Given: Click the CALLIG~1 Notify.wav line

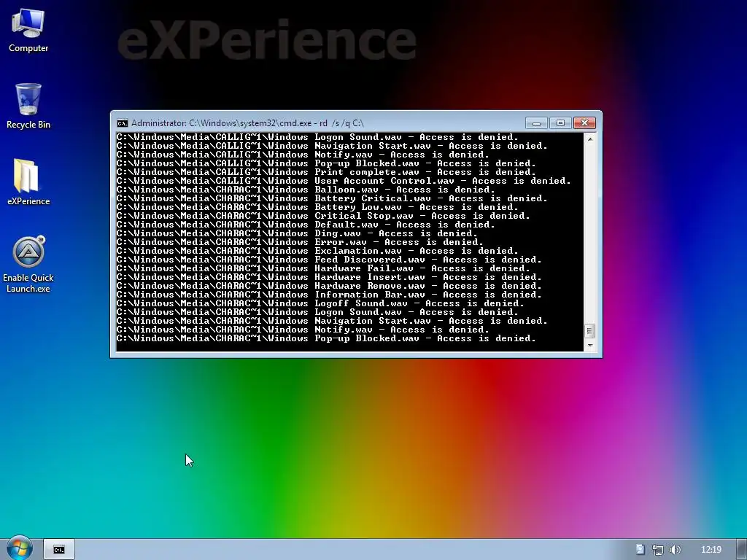Looking at the screenshot, I should [303, 155].
